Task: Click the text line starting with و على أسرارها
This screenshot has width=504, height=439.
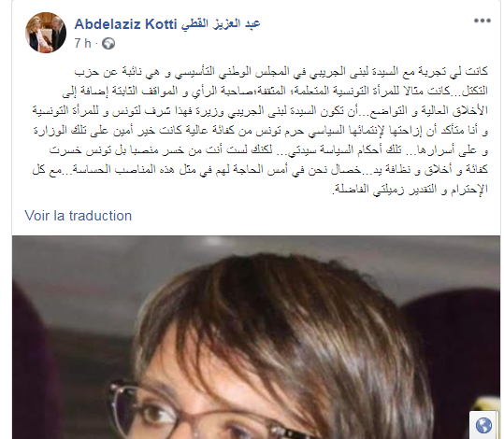Action: point(268,150)
